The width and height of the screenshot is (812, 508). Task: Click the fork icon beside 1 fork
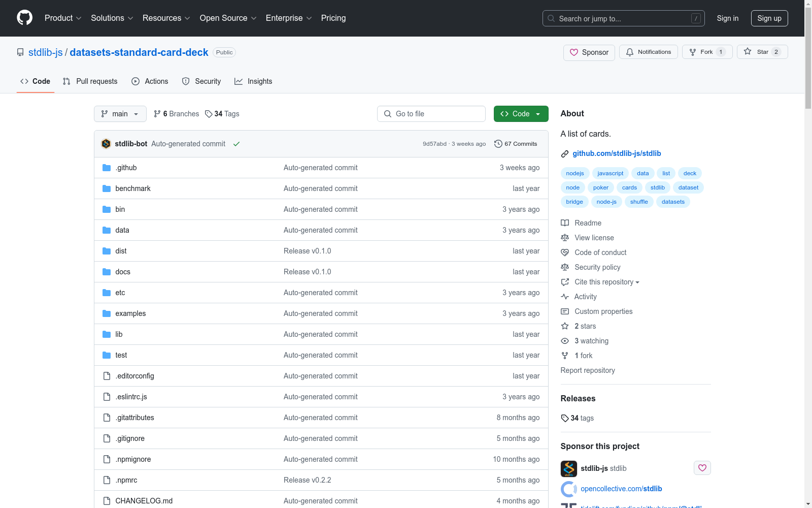click(x=565, y=356)
